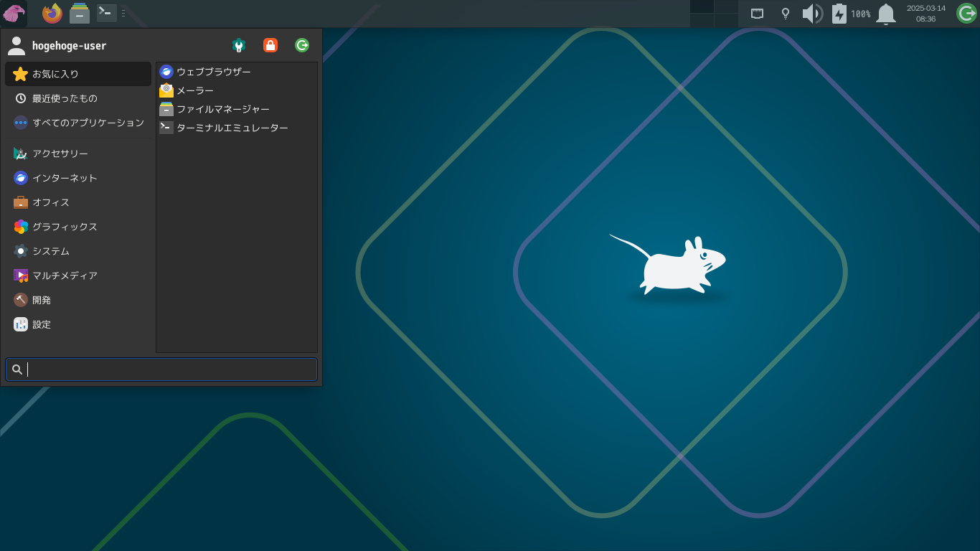Select the 開発 development category
This screenshot has height=551, width=980.
click(78, 300)
